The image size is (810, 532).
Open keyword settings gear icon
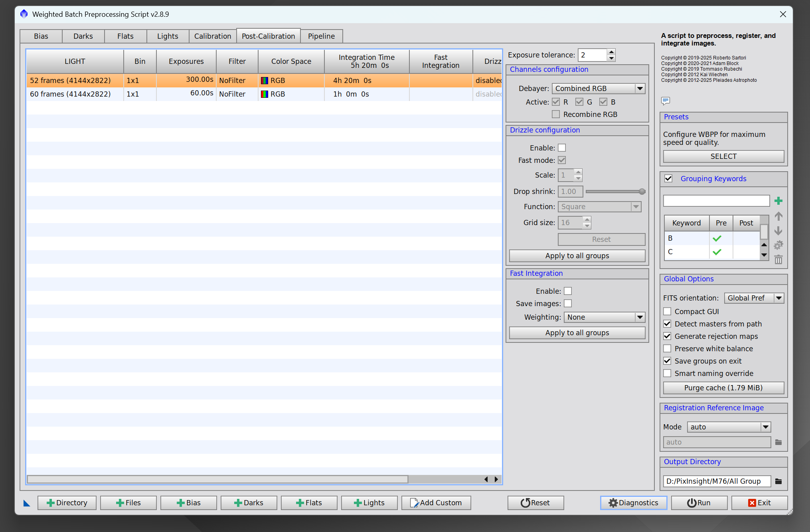coord(778,245)
